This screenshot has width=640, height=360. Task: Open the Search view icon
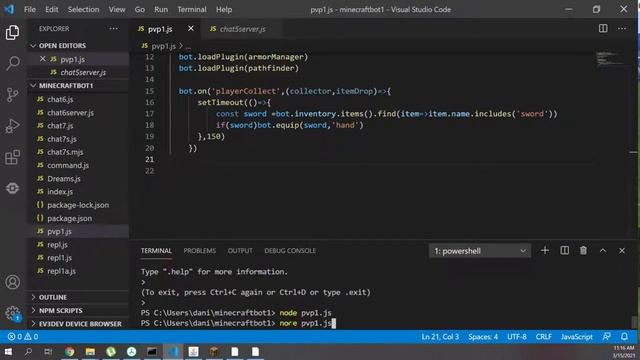[12, 63]
